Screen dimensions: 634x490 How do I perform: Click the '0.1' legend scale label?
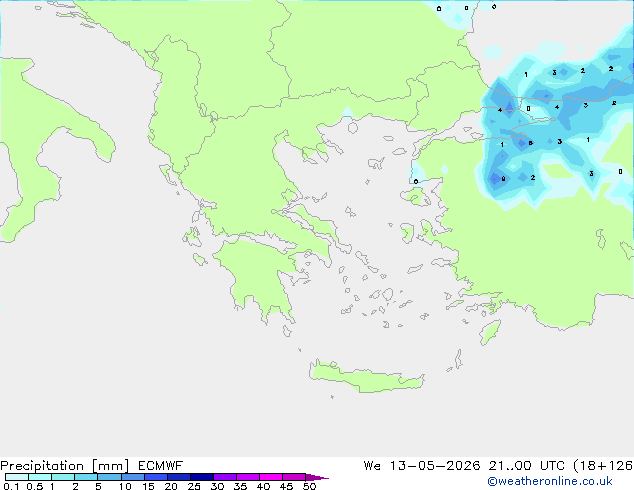[11, 486]
